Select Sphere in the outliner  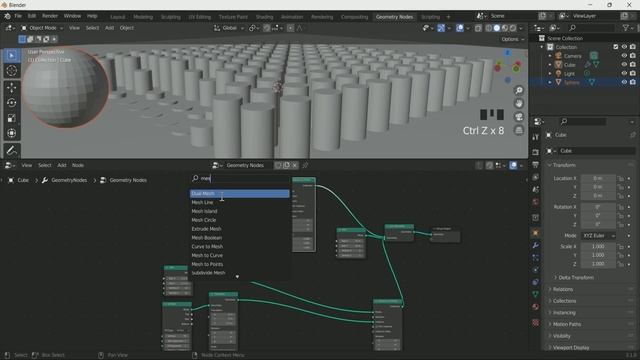pos(571,82)
